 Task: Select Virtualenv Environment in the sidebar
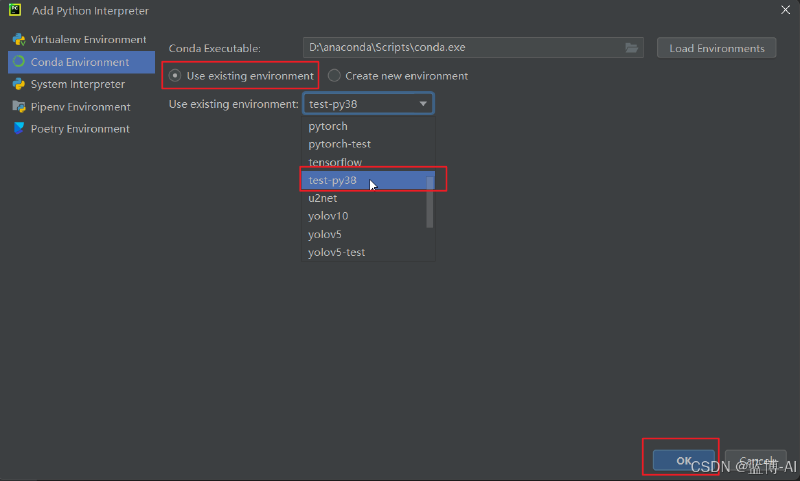point(82,39)
